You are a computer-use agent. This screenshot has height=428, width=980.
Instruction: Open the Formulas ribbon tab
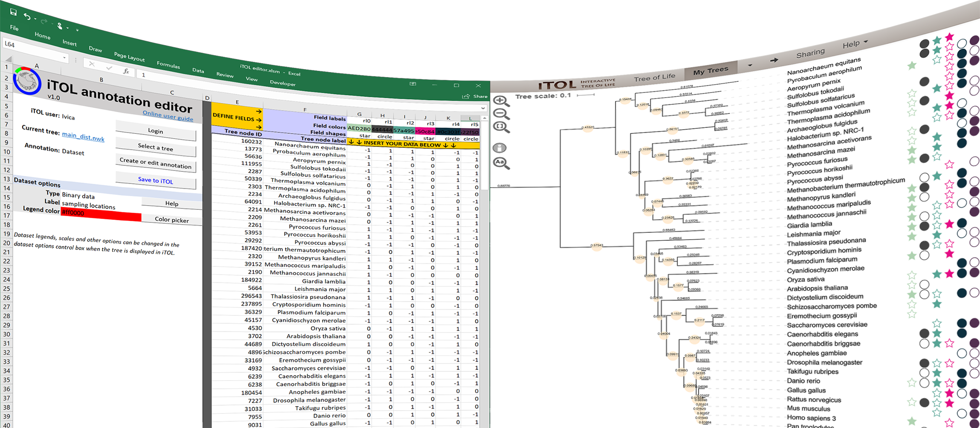168,65
